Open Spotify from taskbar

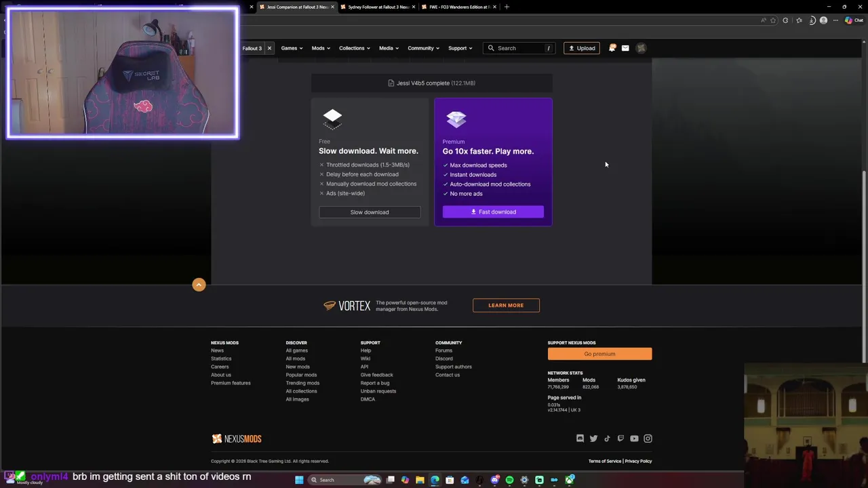[x=509, y=480]
